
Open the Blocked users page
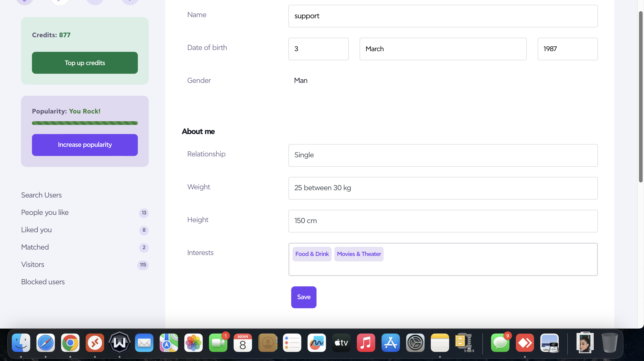[x=43, y=282]
